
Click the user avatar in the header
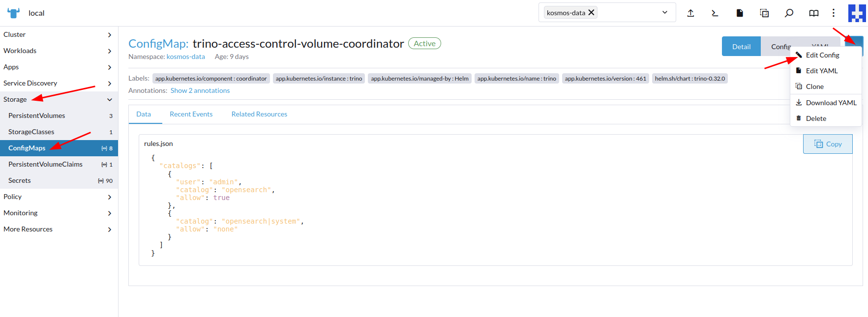tap(857, 13)
